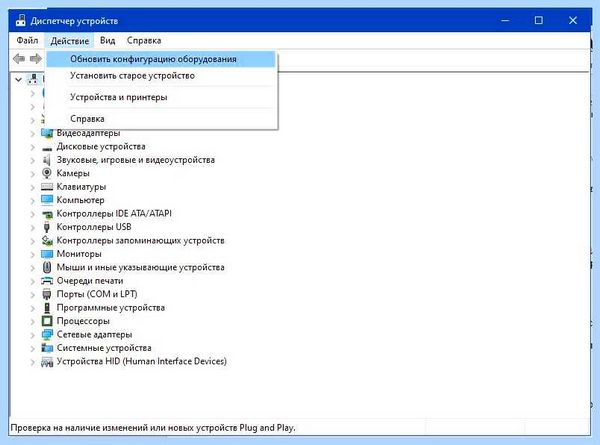The height and width of the screenshot is (445, 600).
Task: Expand the Видеоадаптеры node
Action: (33, 134)
